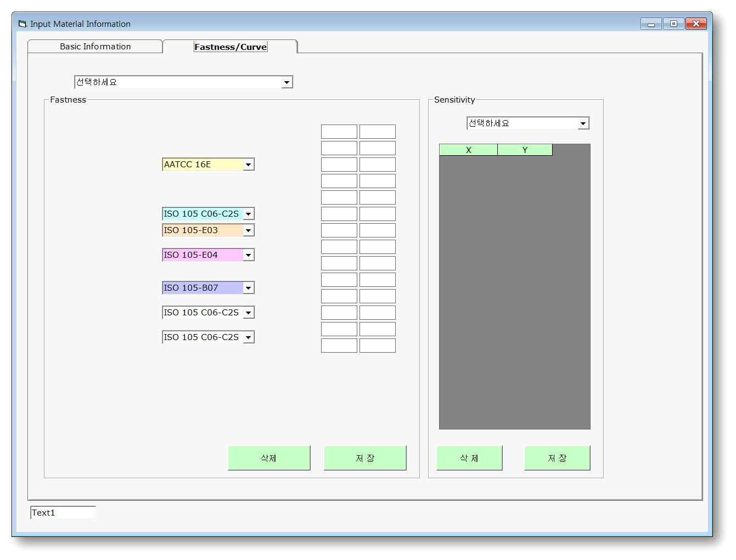The image size is (736, 560).
Task: Click left input box beside cyan ISO 105 C06-C2S
Action: [339, 214]
